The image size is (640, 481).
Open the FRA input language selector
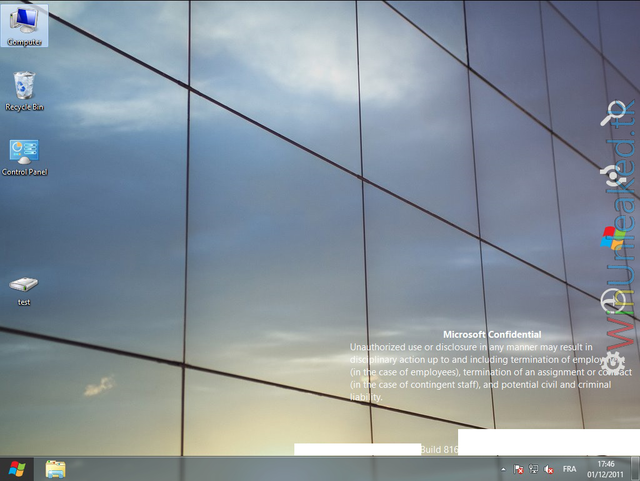570,469
